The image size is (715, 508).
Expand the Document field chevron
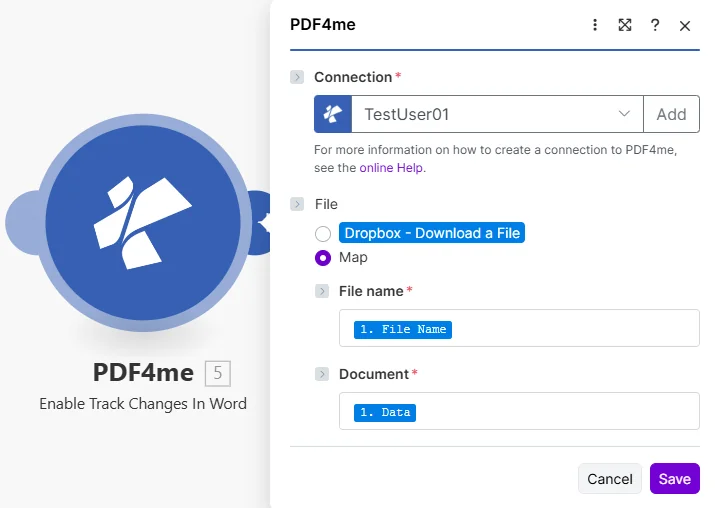click(x=322, y=374)
